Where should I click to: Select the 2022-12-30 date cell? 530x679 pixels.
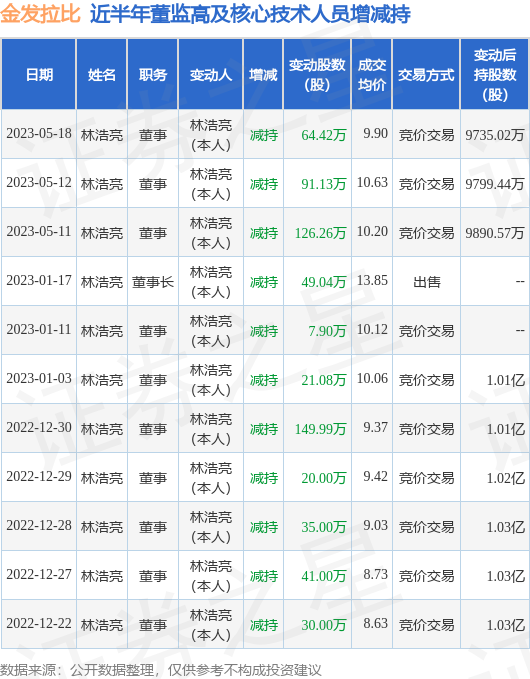tap(39, 427)
